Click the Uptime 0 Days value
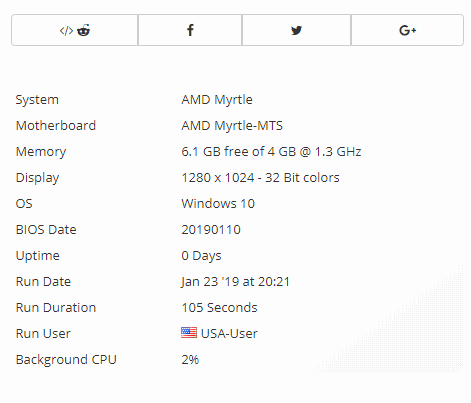The width and height of the screenshot is (471, 403). pos(201,256)
